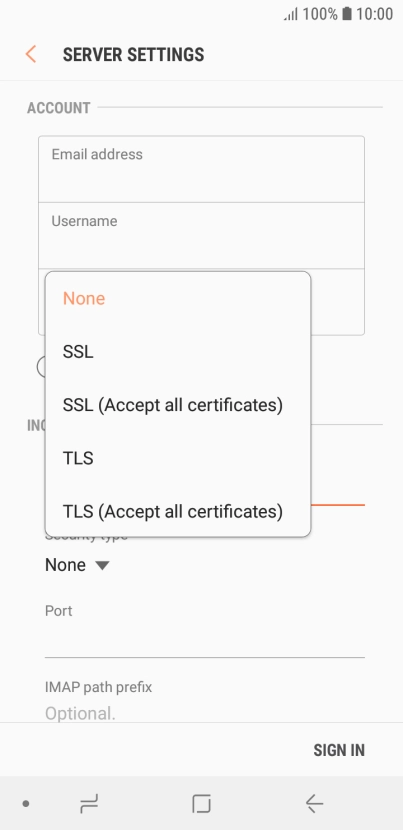This screenshot has width=403, height=830.
Task: Tap the Back navigation bar arrow
Action: click(x=314, y=804)
